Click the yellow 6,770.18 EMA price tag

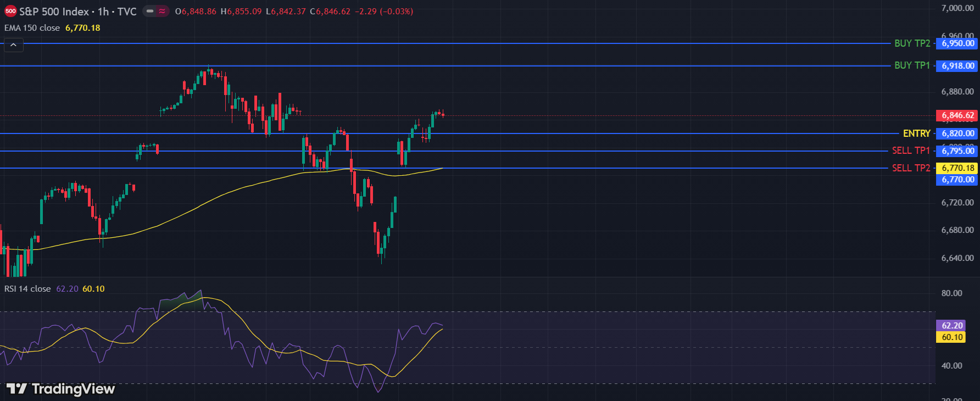(x=957, y=168)
